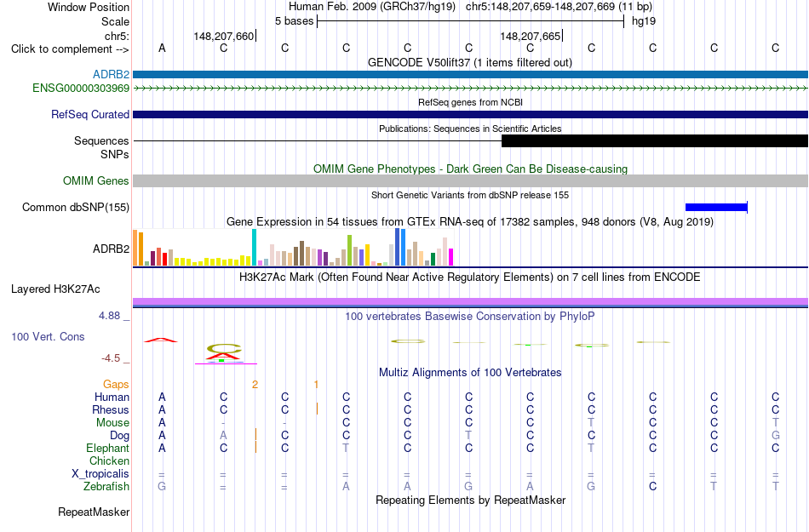Click the Mouse species label
The height and width of the screenshot is (532, 809).
click(x=112, y=423)
